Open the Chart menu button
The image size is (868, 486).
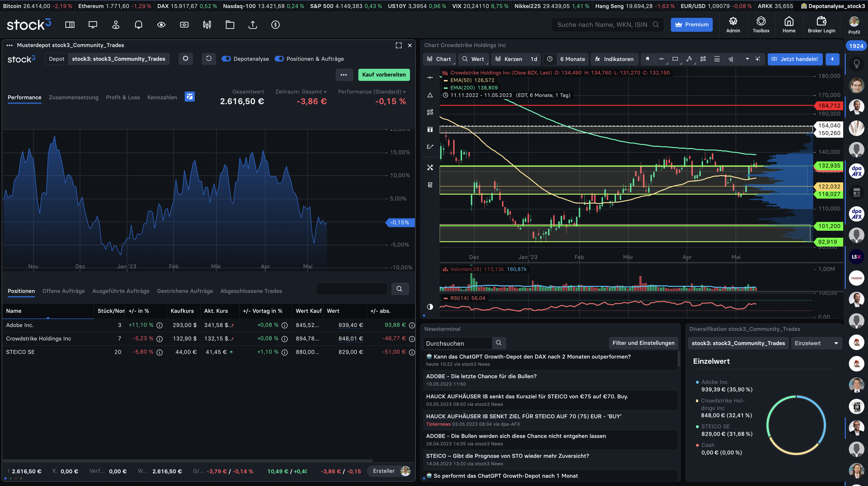tap(439, 59)
